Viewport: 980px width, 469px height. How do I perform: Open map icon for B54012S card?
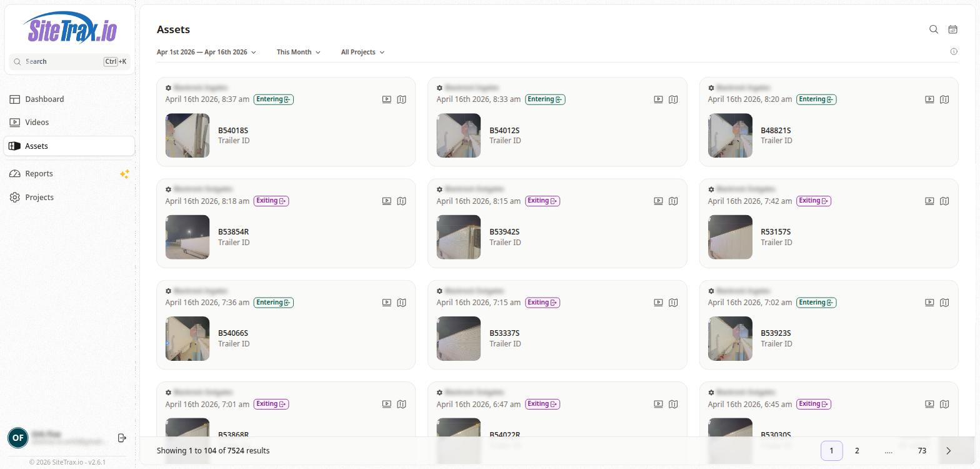pos(673,99)
